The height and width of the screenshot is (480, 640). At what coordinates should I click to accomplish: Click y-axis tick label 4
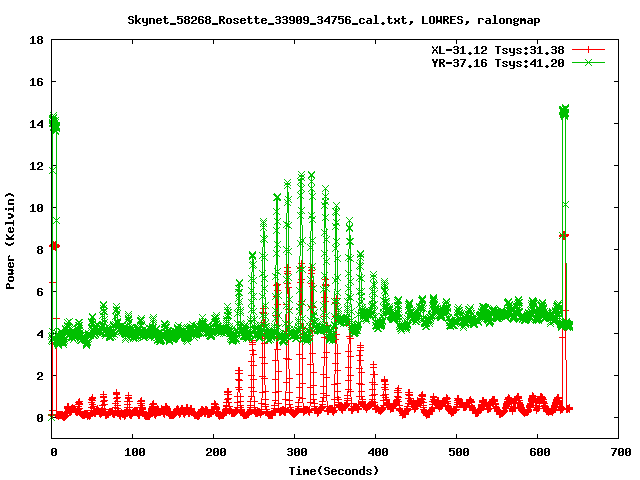tap(40, 334)
